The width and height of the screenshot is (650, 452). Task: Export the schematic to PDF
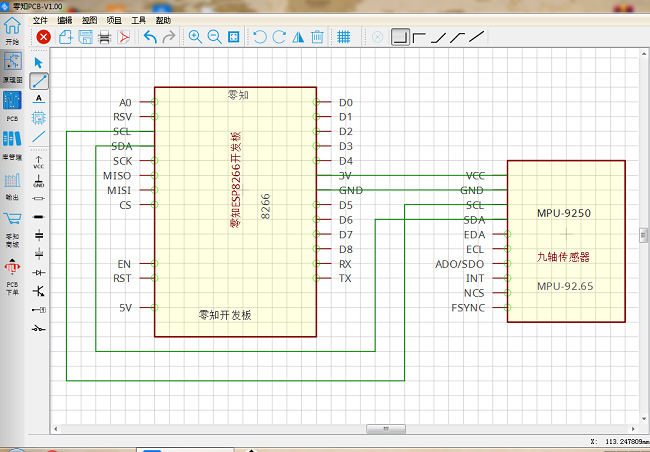124,37
